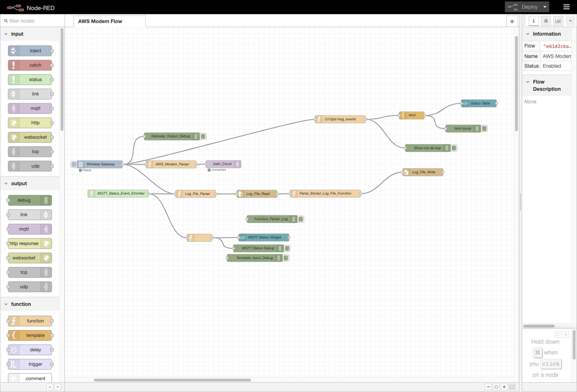Disable the html dump debug node
577x392 pixels.
484,129
